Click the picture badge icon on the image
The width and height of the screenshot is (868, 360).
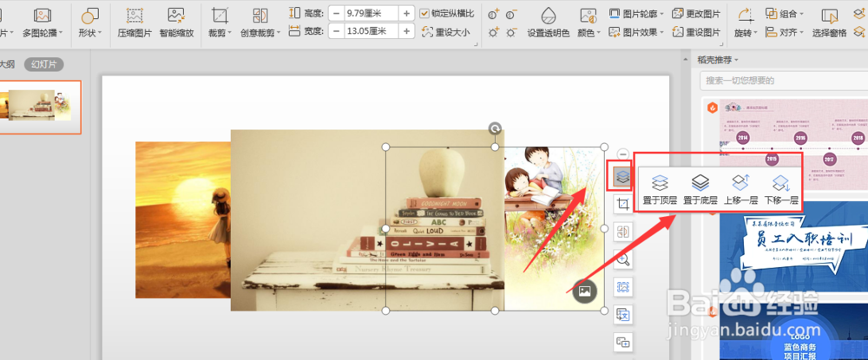(x=584, y=291)
